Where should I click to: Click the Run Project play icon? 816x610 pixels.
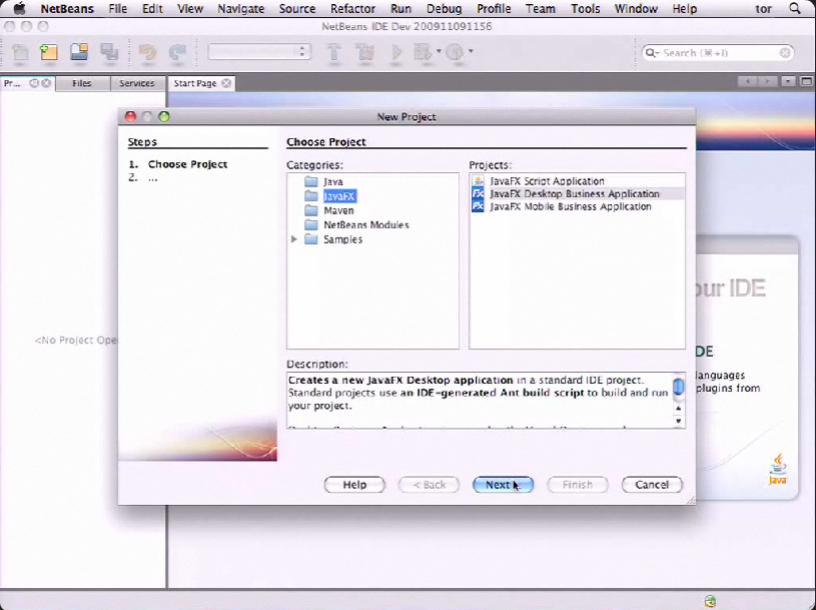point(397,53)
